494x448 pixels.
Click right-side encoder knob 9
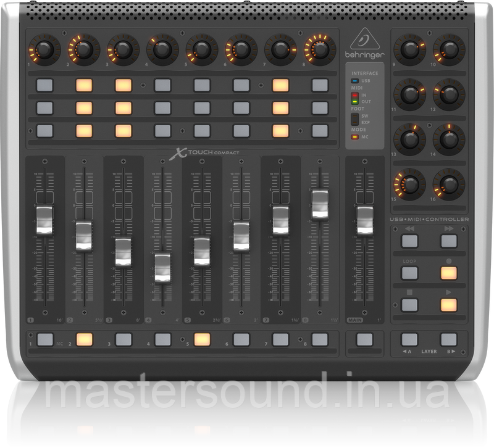pyautogui.click(x=409, y=49)
